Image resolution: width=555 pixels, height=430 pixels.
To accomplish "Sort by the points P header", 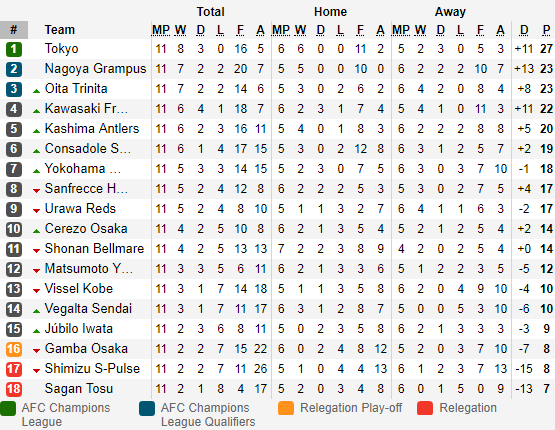I will (x=546, y=30).
